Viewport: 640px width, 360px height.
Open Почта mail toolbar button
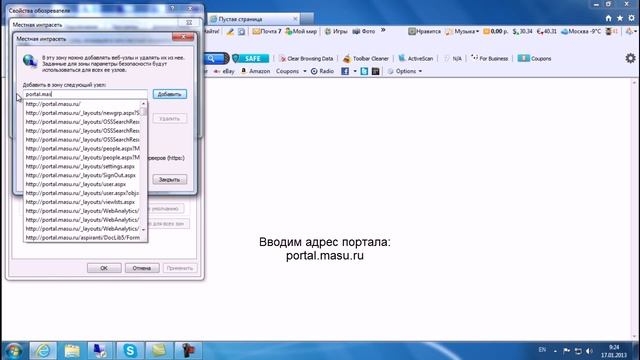(267, 31)
